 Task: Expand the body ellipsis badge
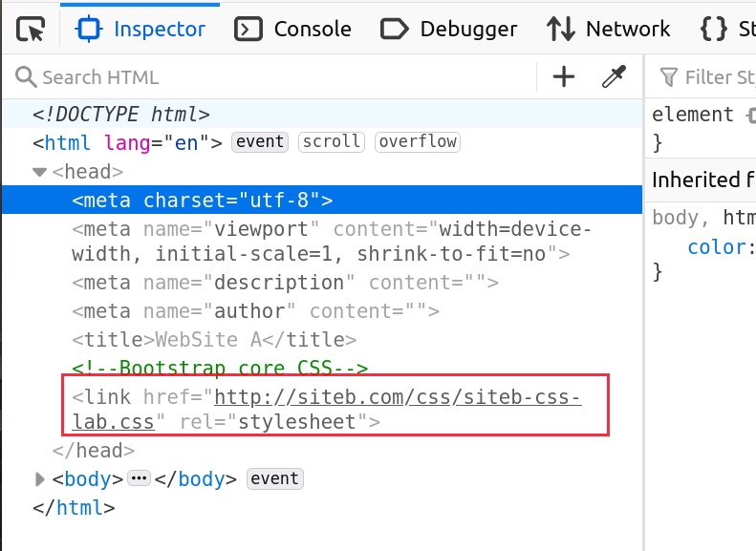coord(139,478)
